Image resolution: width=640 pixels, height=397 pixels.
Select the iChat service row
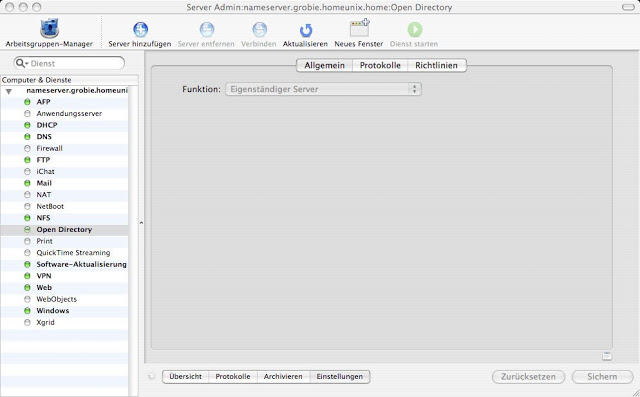click(x=64, y=171)
